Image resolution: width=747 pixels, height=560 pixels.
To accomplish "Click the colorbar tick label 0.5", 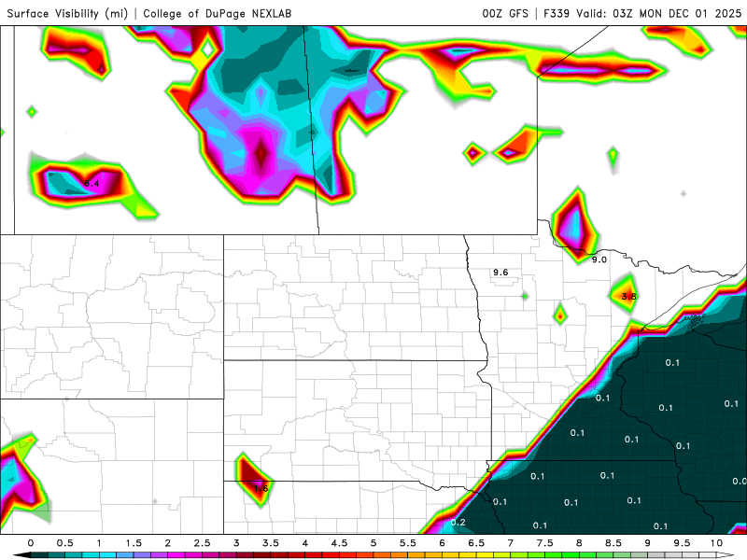I will click(64, 543).
